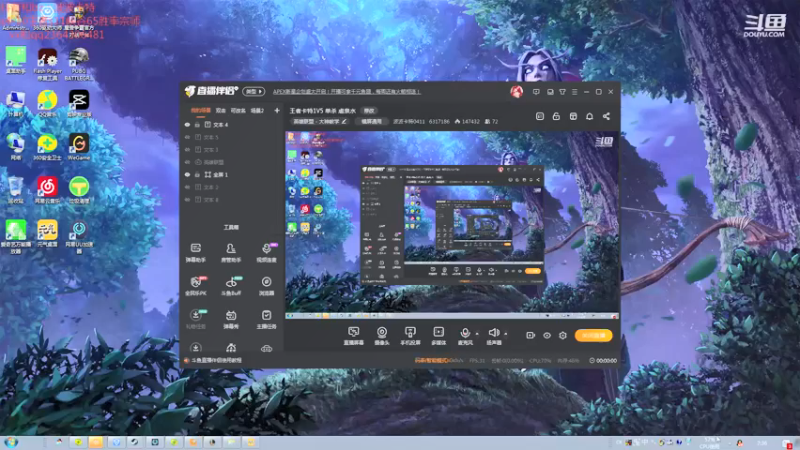Click the orange start live button
800x450 pixels.
(593, 335)
